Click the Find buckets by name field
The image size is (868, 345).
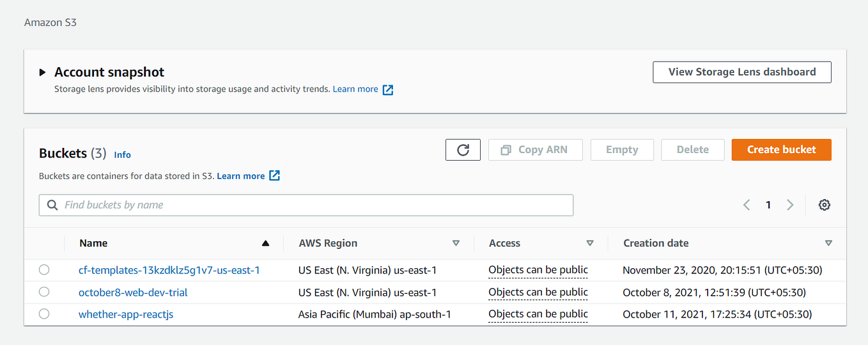[x=306, y=205]
